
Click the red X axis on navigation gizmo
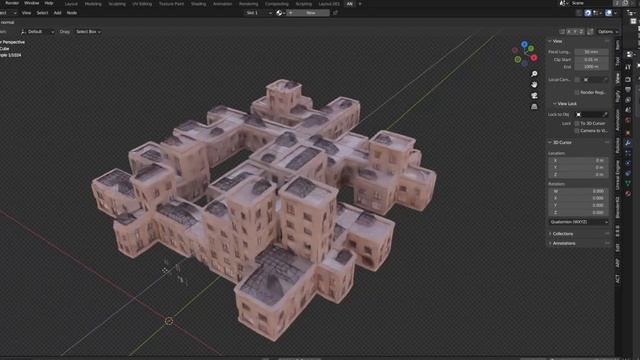pyautogui.click(x=534, y=58)
